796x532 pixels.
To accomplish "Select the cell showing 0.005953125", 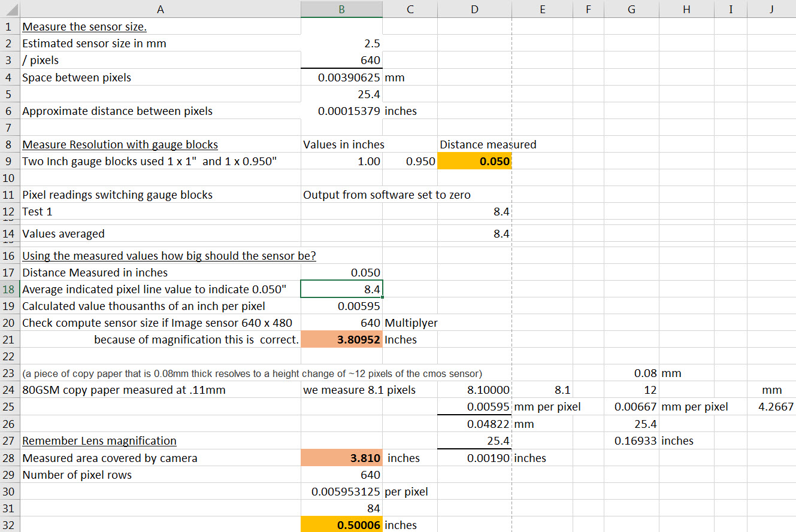I will click(341, 492).
